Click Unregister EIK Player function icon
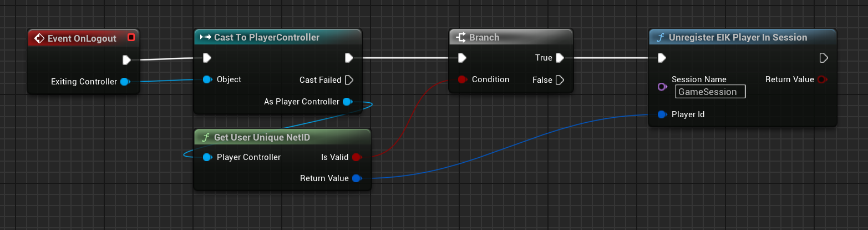 659,38
